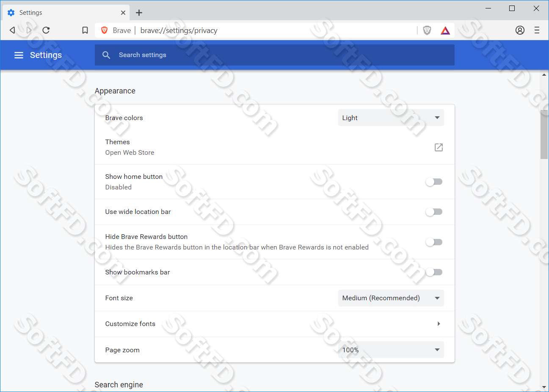Toggle Show home button
This screenshot has width=549, height=392.
(434, 182)
